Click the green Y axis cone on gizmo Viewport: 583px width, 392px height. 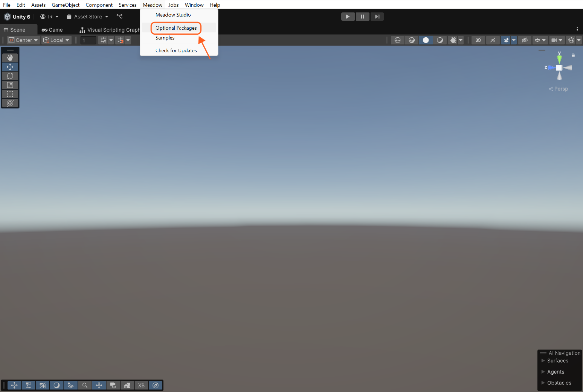pos(559,59)
